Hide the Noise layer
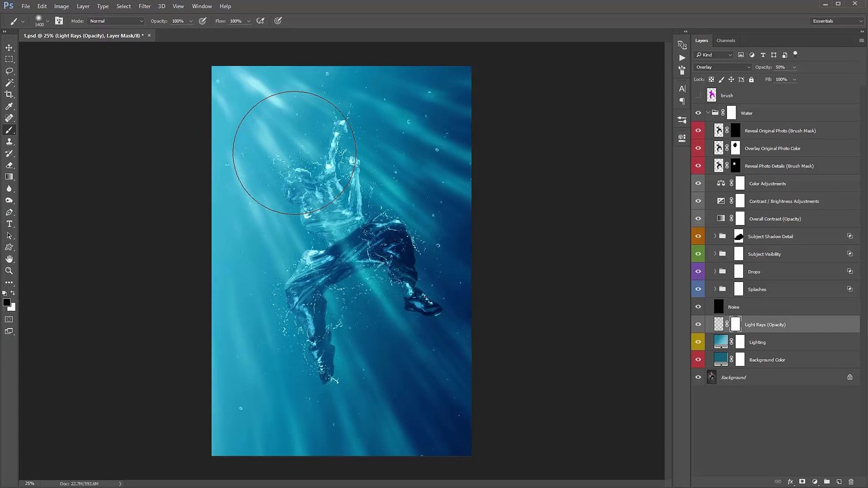Viewport: 868px width, 488px height. (698, 307)
